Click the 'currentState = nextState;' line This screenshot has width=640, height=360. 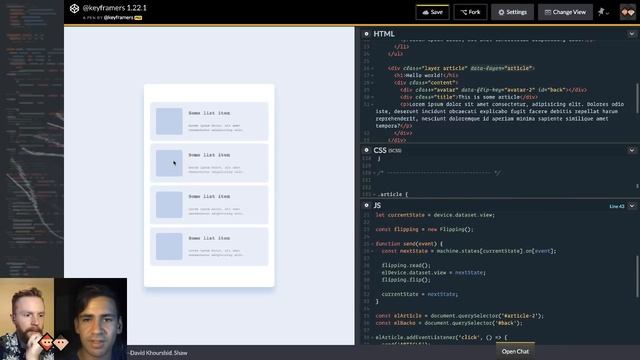click(x=420, y=294)
